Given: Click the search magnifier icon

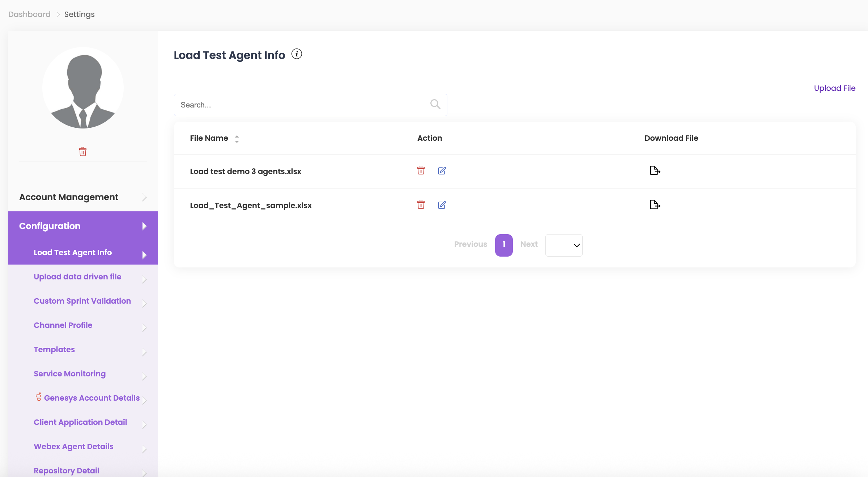Looking at the screenshot, I should click(x=435, y=105).
